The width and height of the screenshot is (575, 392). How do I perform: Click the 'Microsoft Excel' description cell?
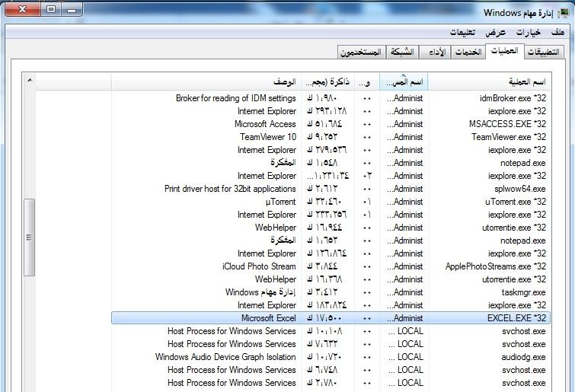(x=268, y=318)
